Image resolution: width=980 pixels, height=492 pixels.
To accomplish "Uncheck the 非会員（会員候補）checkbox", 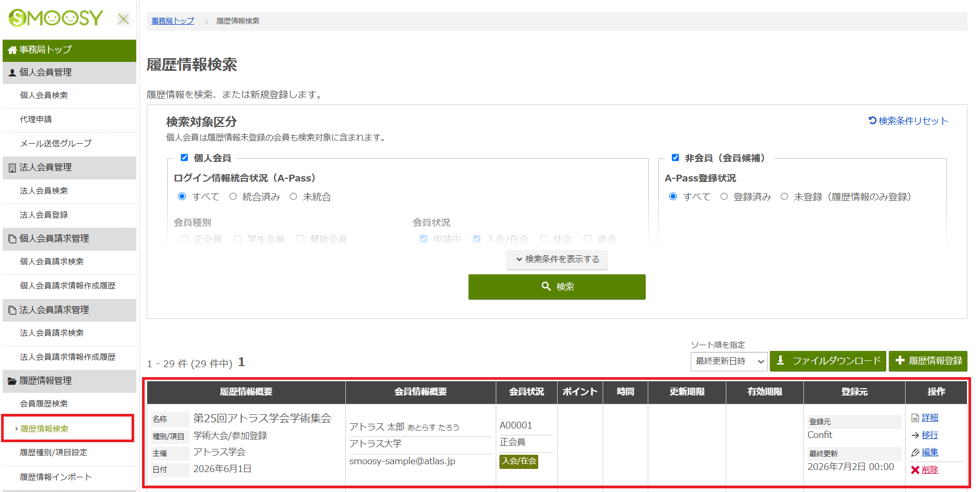I will [676, 158].
